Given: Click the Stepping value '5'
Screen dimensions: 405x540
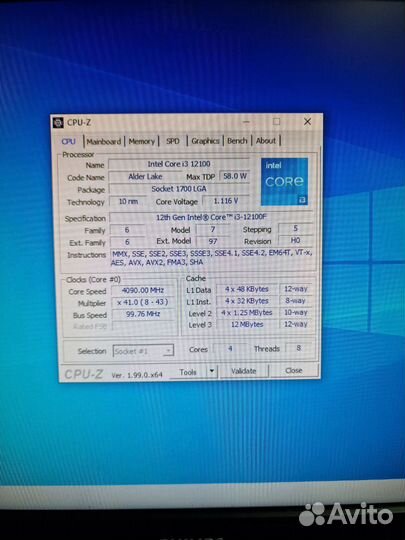Looking at the screenshot, I should 295,228.
